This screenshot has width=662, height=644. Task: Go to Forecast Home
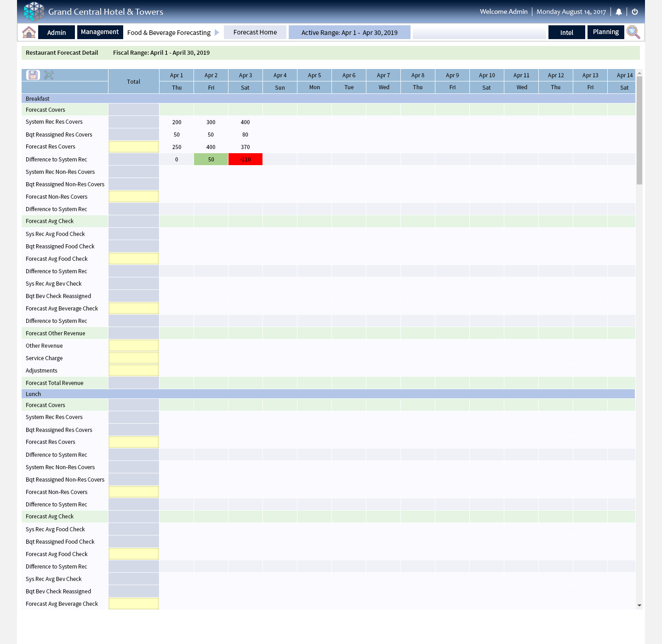click(x=255, y=32)
